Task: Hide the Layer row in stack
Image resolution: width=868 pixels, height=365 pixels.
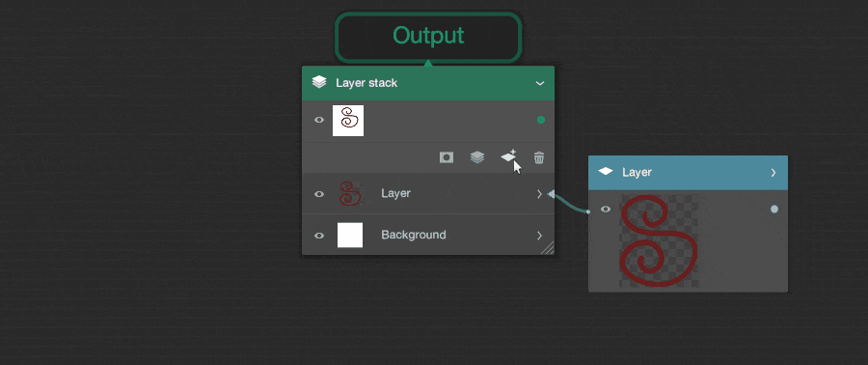Action: coord(319,194)
